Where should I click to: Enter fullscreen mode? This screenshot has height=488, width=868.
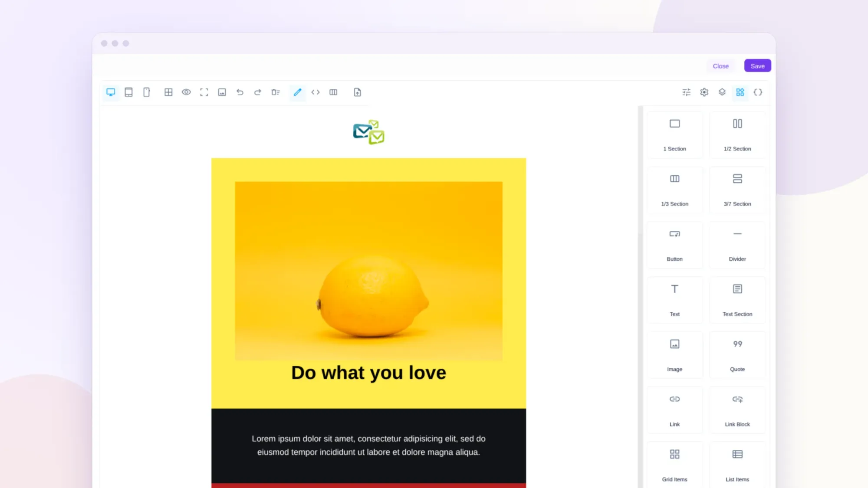(204, 92)
